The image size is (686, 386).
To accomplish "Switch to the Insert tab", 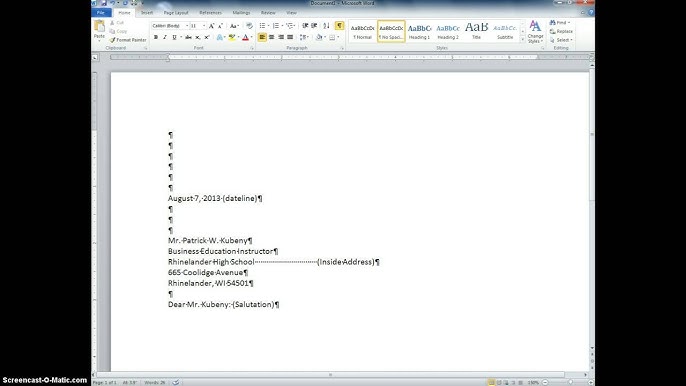I will point(147,13).
